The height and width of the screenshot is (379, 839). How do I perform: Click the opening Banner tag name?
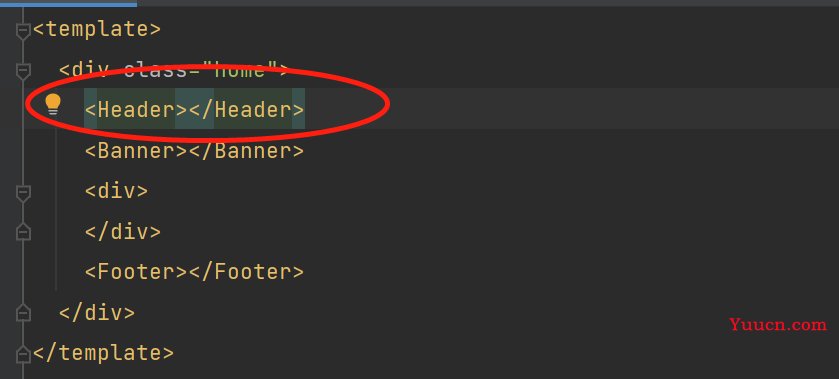tap(136, 151)
